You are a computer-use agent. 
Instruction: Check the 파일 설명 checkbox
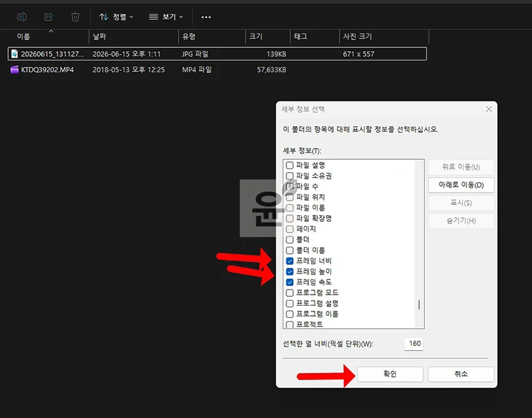290,166
